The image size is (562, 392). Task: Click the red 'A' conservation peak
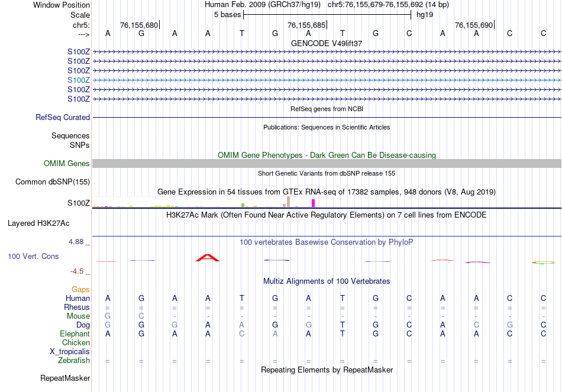pyautogui.click(x=208, y=258)
